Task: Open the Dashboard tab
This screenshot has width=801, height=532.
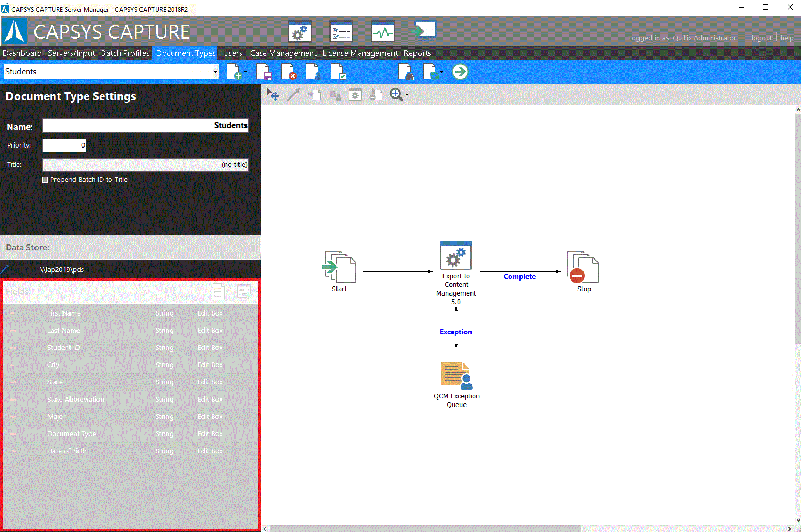Action: (22, 53)
